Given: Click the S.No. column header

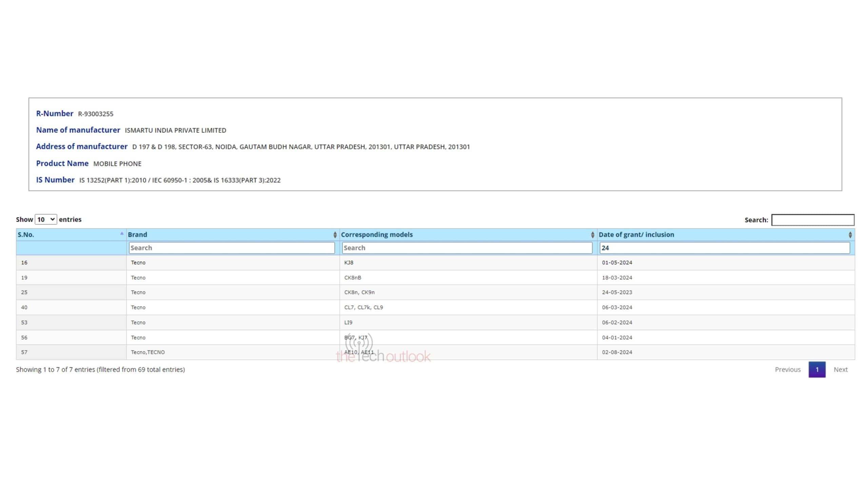Looking at the screenshot, I should (x=26, y=235).
